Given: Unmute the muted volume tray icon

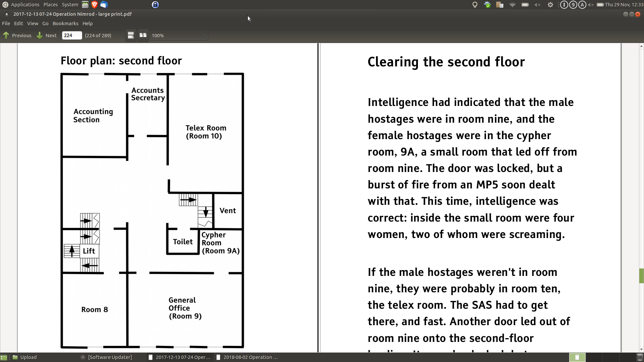Looking at the screenshot, I should 537,5.
